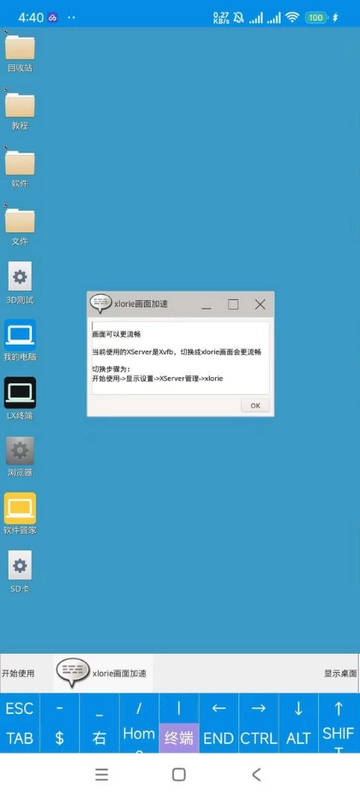360x792 pixels.
Task: Select the xlorie画面加速 taskbar entry
Action: click(103, 673)
